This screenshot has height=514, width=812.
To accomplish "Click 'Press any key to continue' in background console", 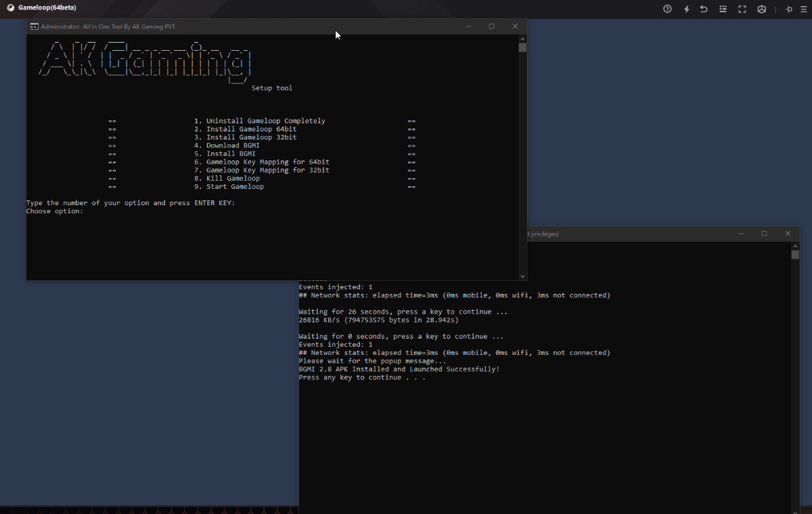I will point(362,377).
